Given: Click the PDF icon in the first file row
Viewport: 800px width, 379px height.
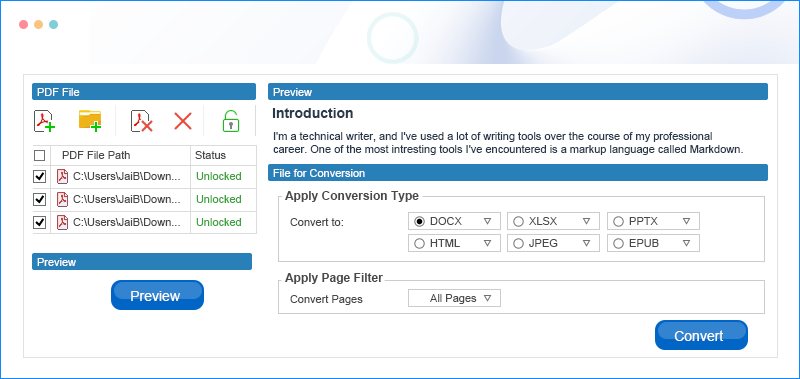Looking at the screenshot, I should (x=62, y=176).
